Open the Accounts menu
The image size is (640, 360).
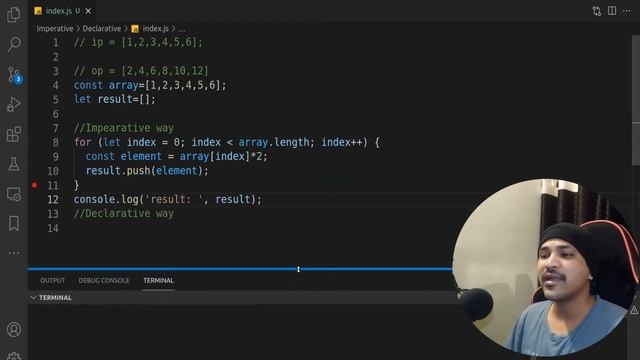pos(14,329)
